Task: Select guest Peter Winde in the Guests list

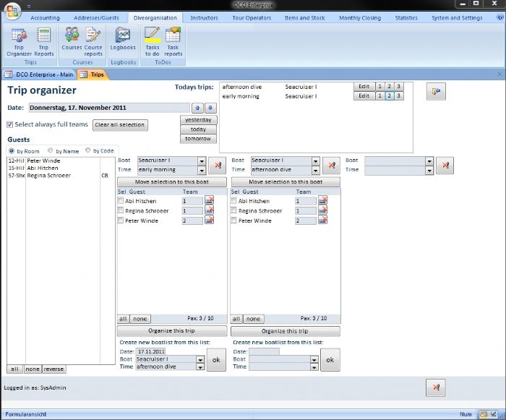Action: click(61, 160)
